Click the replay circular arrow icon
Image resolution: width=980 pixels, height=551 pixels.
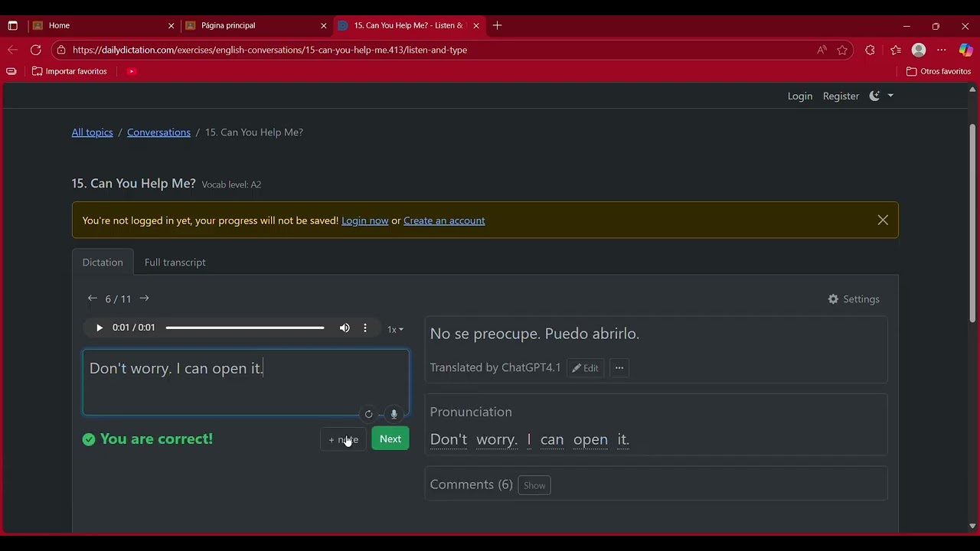point(368,414)
